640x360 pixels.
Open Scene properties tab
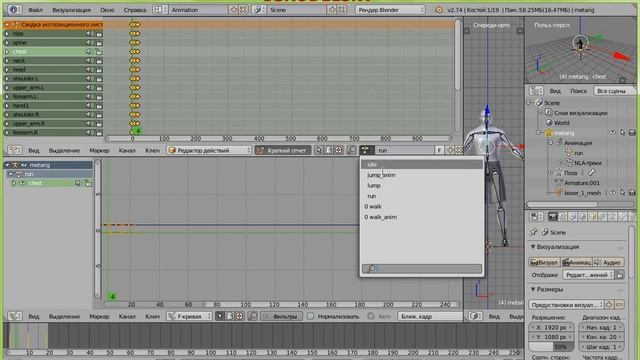pyautogui.click(x=573, y=217)
